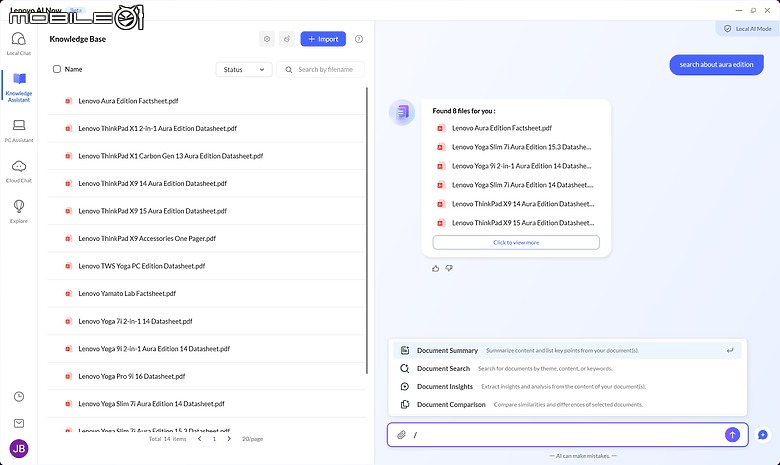The width and height of the screenshot is (780, 465).
Task: Start new chat bubble icon
Action: tap(763, 435)
